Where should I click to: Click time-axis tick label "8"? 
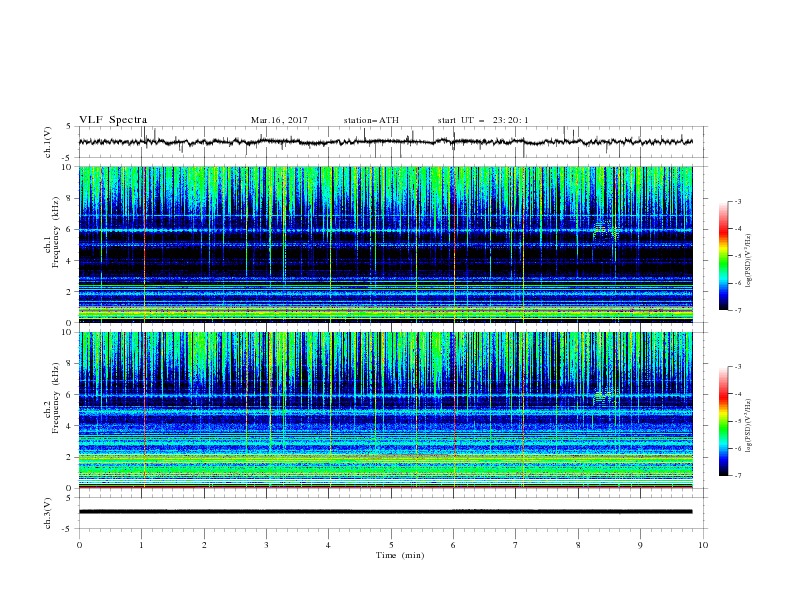pos(578,545)
